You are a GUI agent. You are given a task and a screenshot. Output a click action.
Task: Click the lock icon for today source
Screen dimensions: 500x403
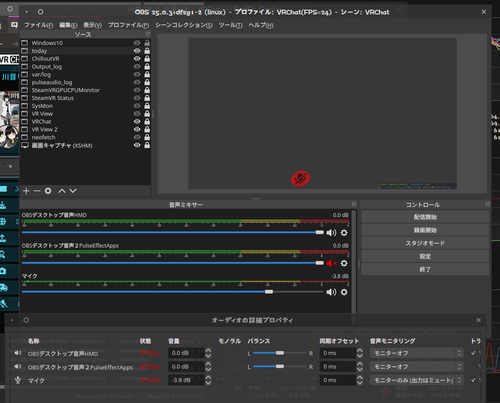147,51
